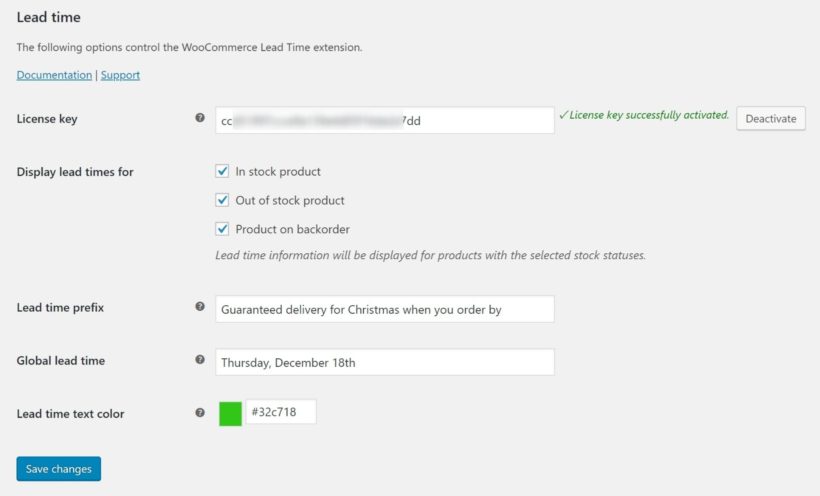Focus the License key input field

(x=384, y=120)
